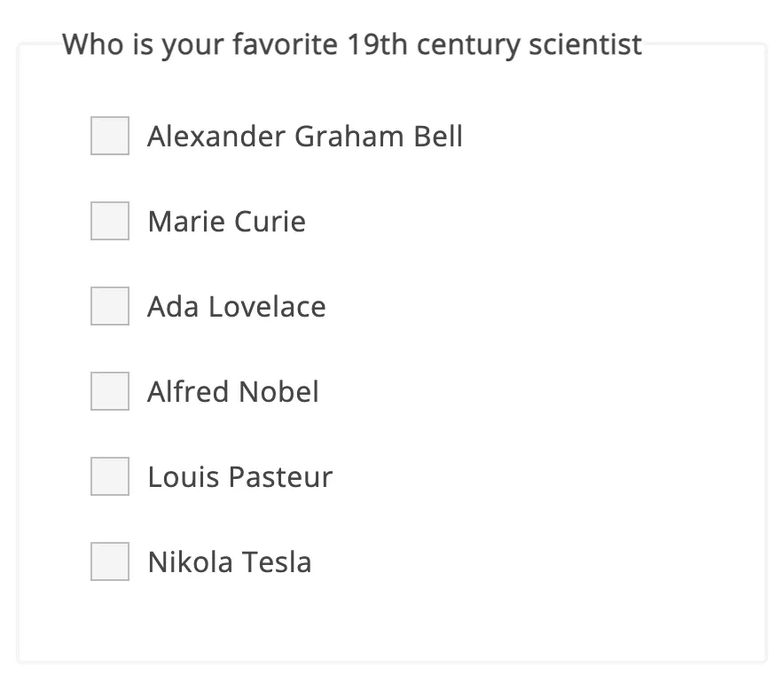Click the favorite 19th century scientist question heading
The height and width of the screenshot is (683, 784).
tap(352, 44)
